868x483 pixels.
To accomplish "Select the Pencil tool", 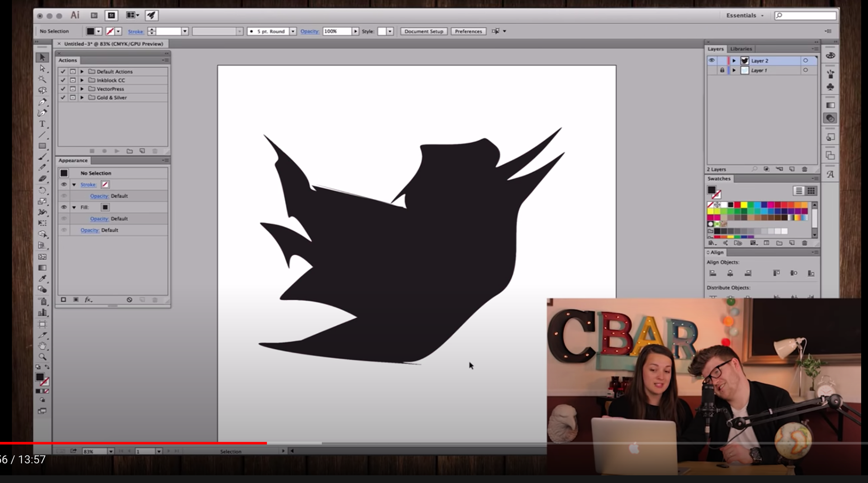I will [x=42, y=168].
